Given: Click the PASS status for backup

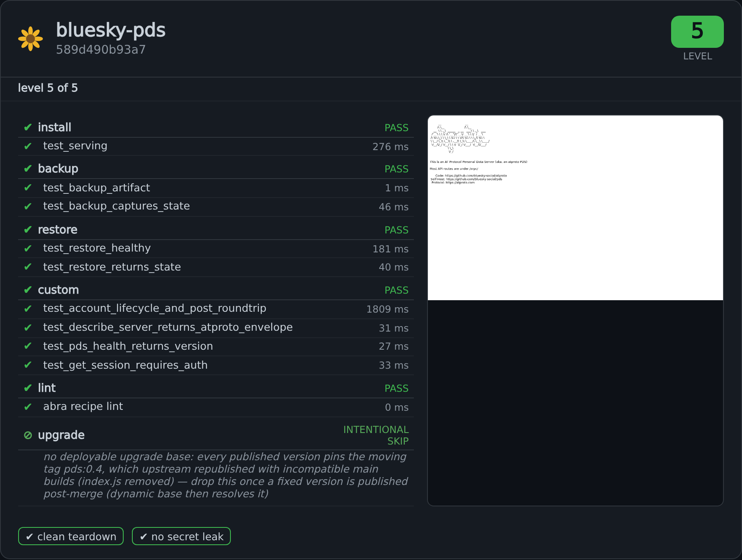Looking at the screenshot, I should (397, 169).
